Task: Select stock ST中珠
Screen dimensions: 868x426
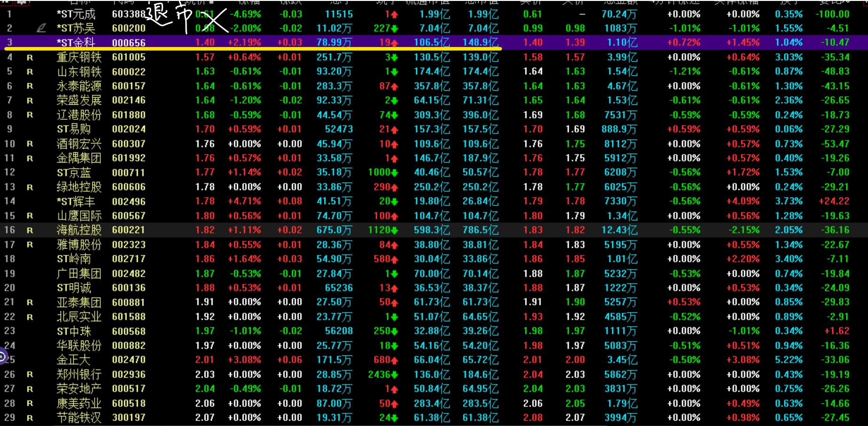Action: click(74, 331)
